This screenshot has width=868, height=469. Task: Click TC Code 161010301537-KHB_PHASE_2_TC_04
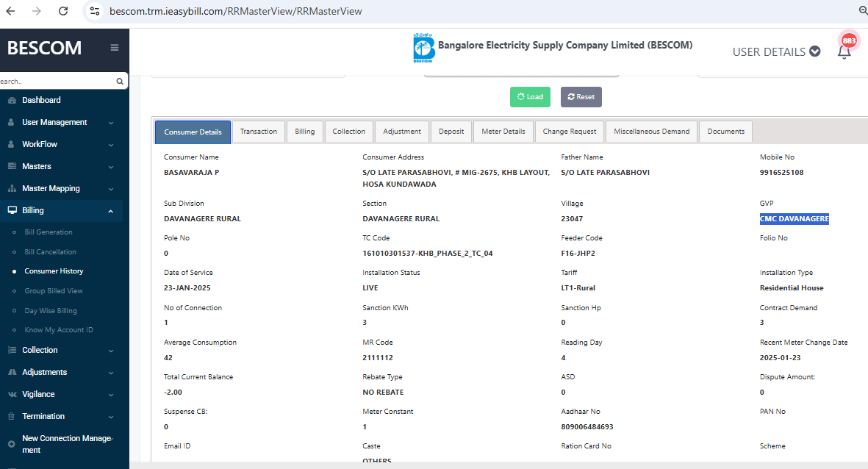[x=427, y=253]
